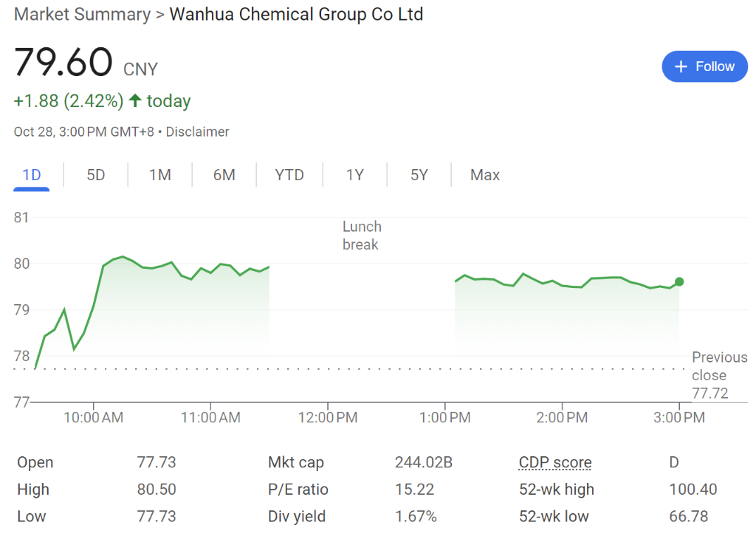Click the green up arrow icon
Screen dimensions: 756x539
coord(135,100)
